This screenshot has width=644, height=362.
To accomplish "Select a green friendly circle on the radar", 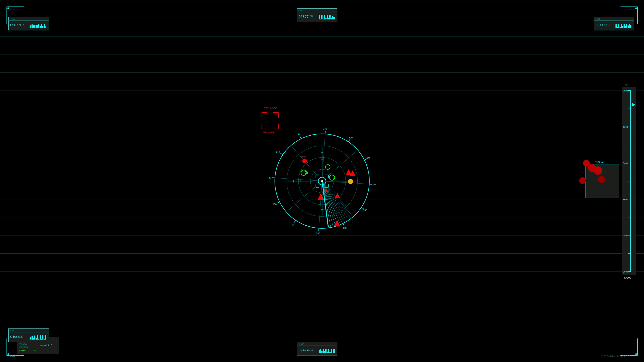I will pyautogui.click(x=328, y=167).
